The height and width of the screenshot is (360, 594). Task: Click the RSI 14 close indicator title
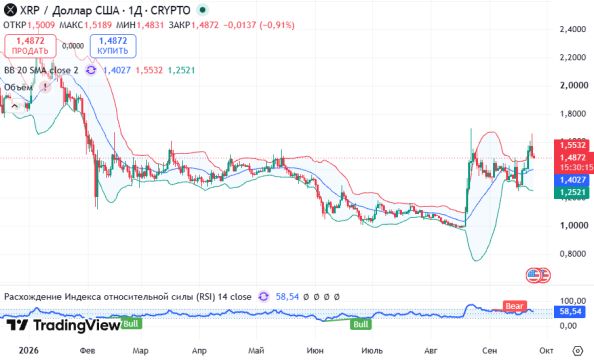pyautogui.click(x=128, y=296)
